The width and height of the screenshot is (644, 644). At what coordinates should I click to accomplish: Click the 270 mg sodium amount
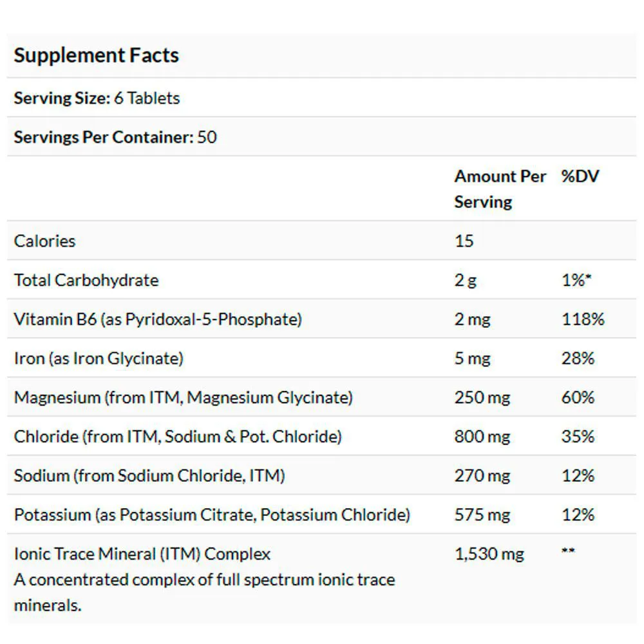(x=482, y=476)
